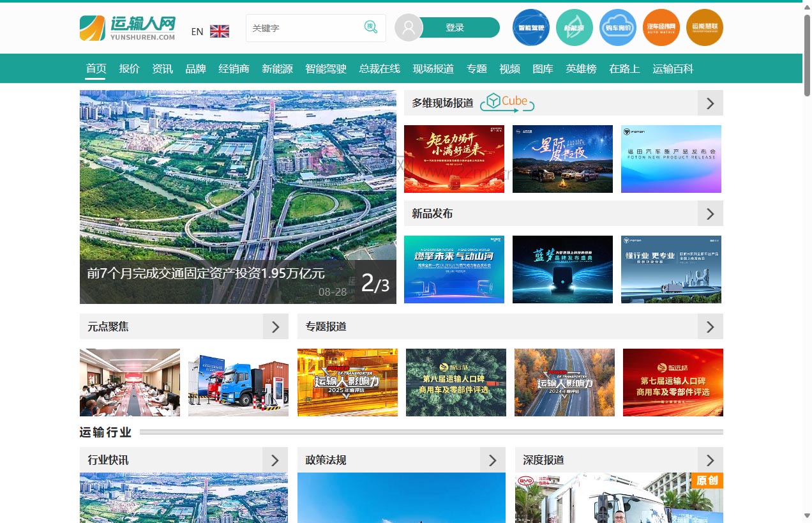This screenshot has height=523, width=812.
Task: Expand the 元点聚焦 section arrow
Action: (275, 326)
